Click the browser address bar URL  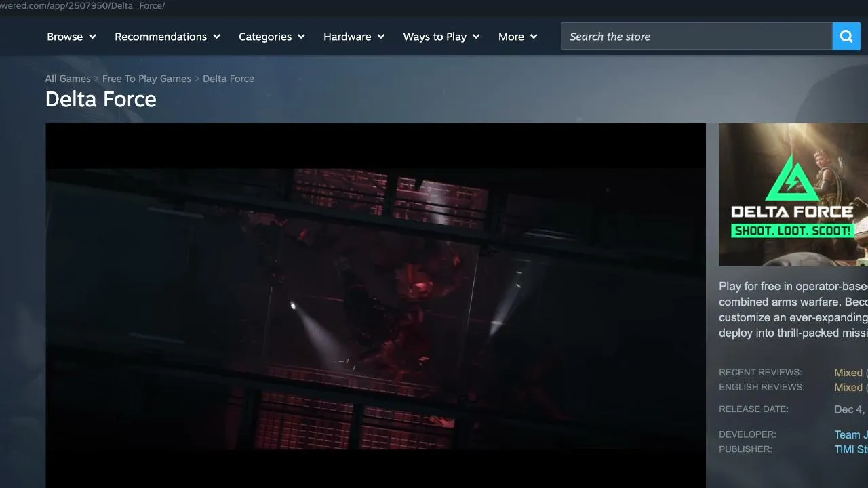point(83,6)
